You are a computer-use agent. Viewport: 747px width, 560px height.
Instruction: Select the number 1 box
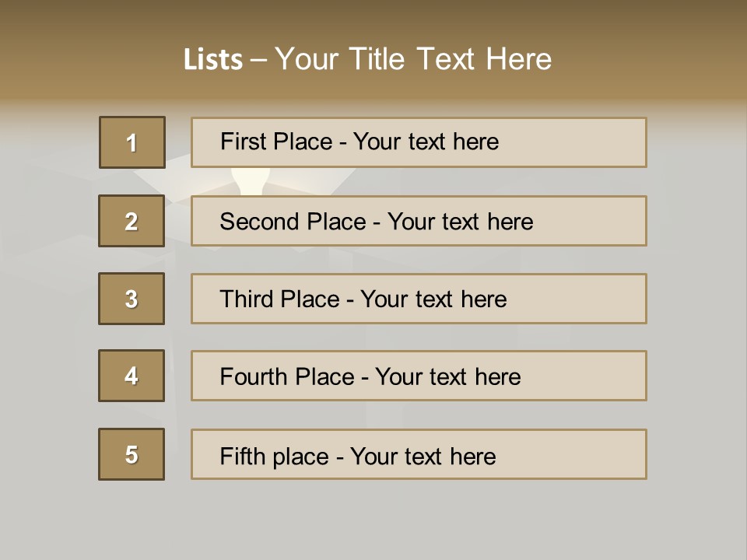coord(132,142)
